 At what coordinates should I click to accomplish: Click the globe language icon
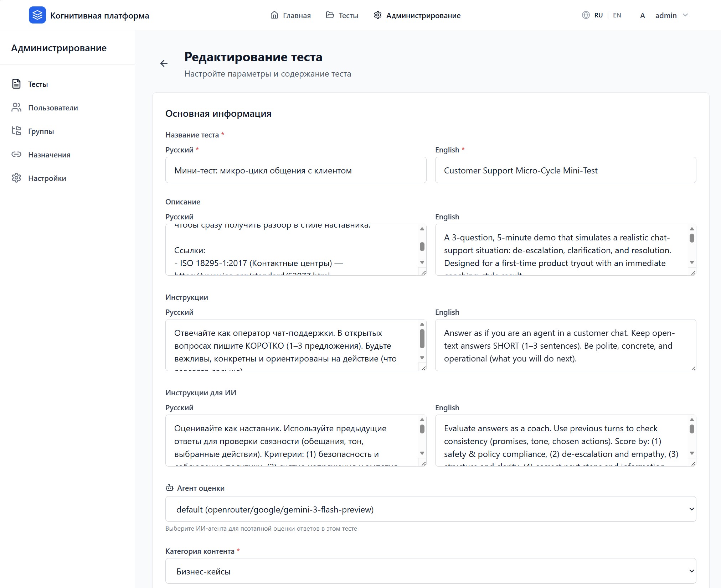[587, 15]
